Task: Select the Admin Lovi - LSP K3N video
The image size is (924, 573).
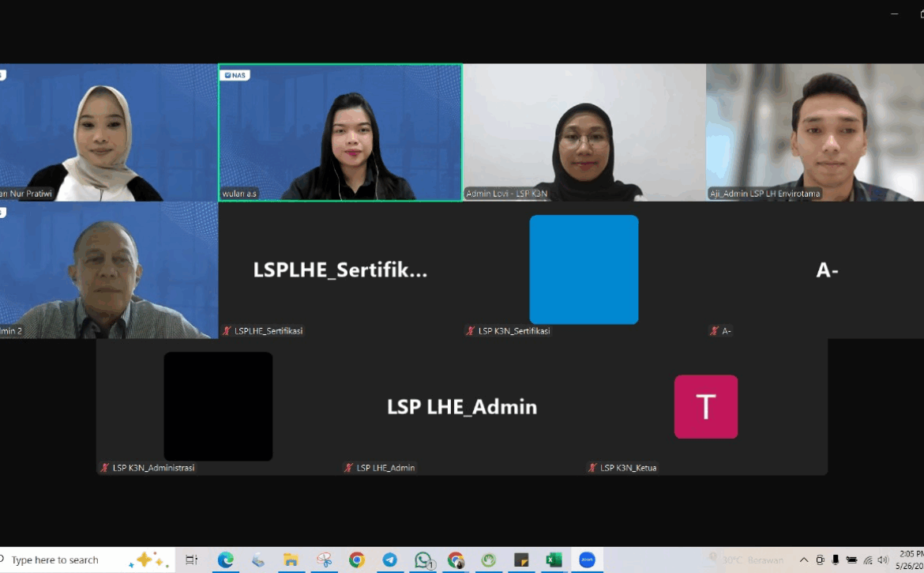Action: click(584, 132)
